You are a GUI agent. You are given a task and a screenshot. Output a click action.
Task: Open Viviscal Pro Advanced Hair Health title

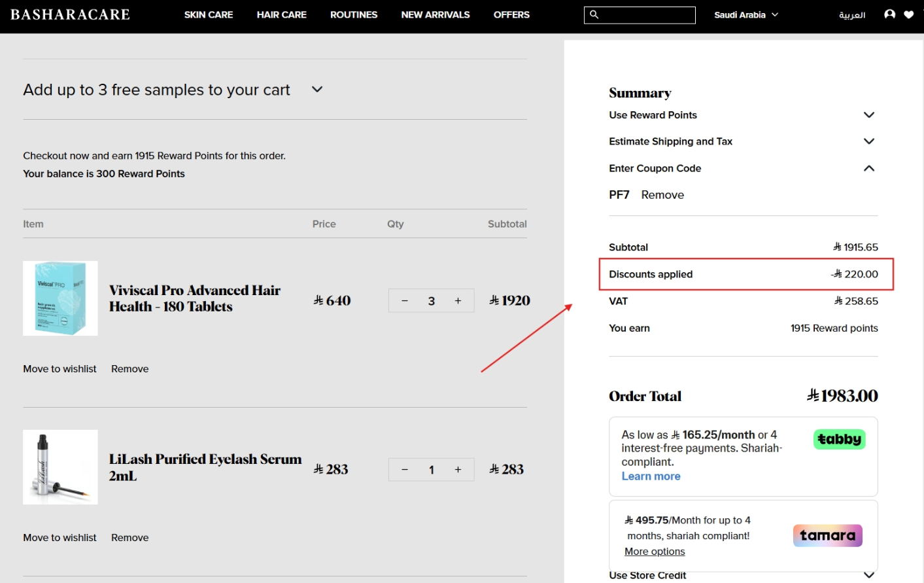(x=195, y=298)
